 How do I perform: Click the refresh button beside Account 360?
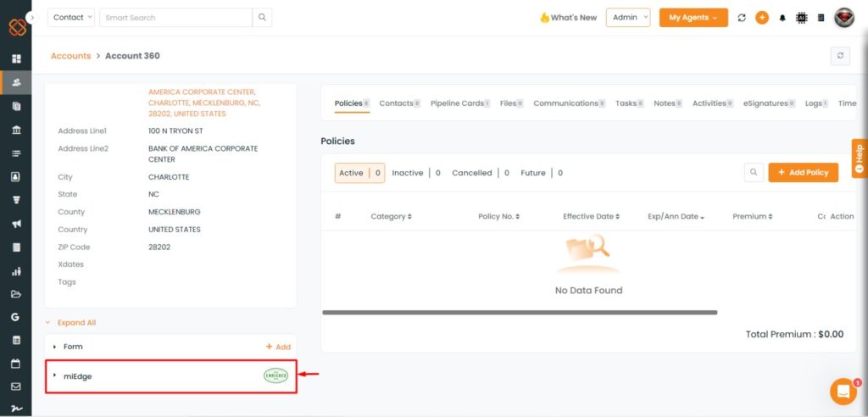pos(840,55)
